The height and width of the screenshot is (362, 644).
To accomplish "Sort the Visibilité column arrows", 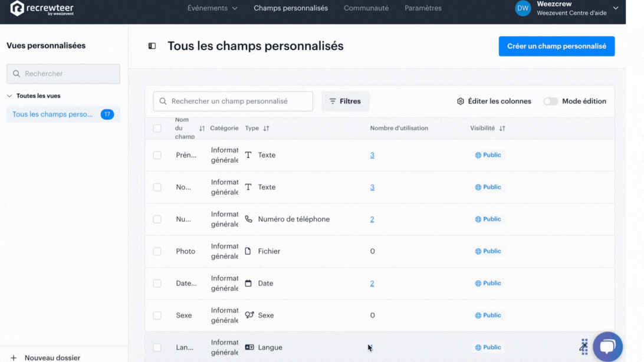I will (x=502, y=129).
